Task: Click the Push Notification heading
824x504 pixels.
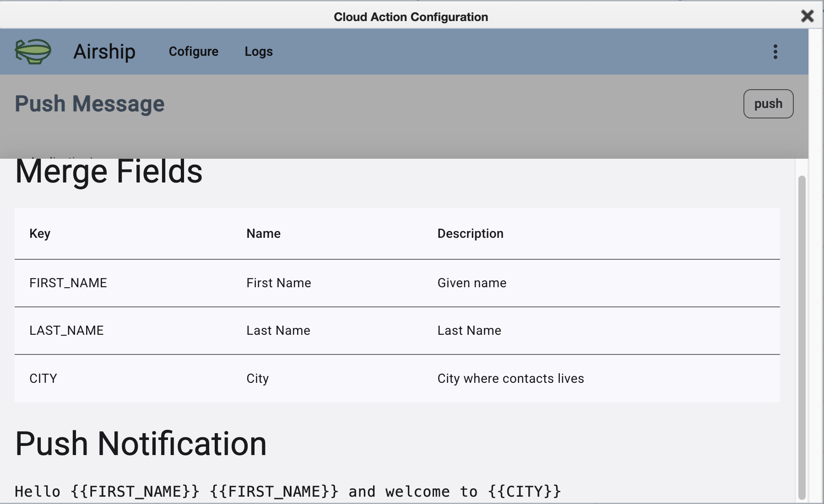Action: click(141, 442)
